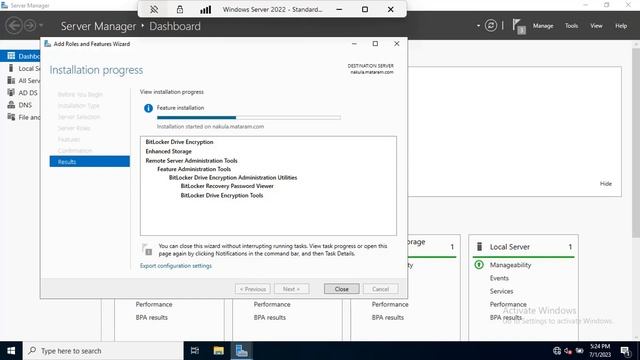Open the Manage menu
Viewport: 640px width, 360px height.
tap(543, 26)
